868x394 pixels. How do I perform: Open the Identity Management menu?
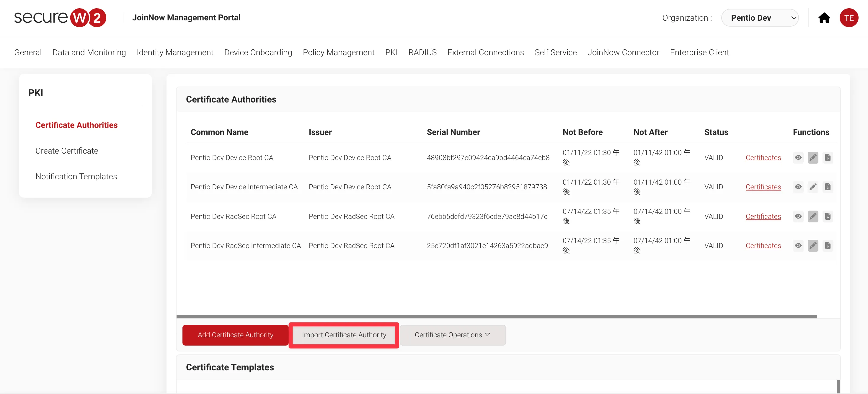[x=175, y=53]
